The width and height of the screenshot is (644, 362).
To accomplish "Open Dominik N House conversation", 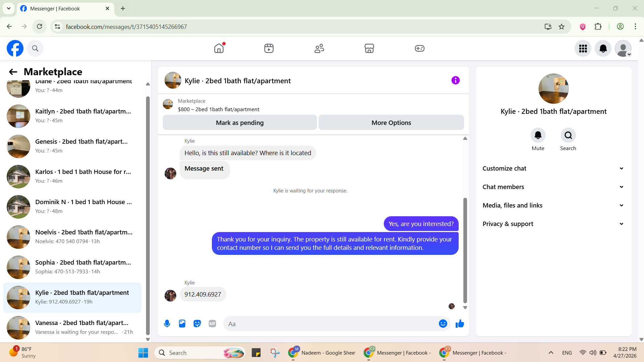I will click(72, 207).
